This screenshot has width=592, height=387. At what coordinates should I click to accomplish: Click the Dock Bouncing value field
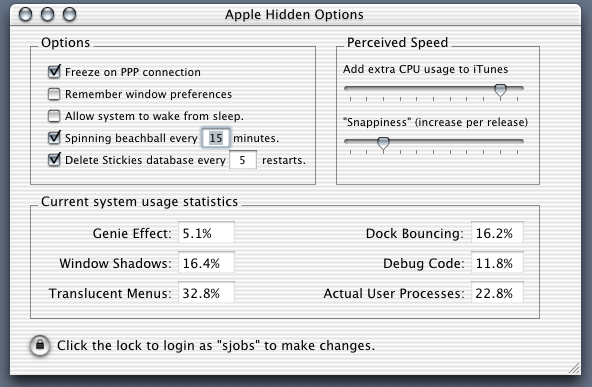pyautogui.click(x=497, y=233)
